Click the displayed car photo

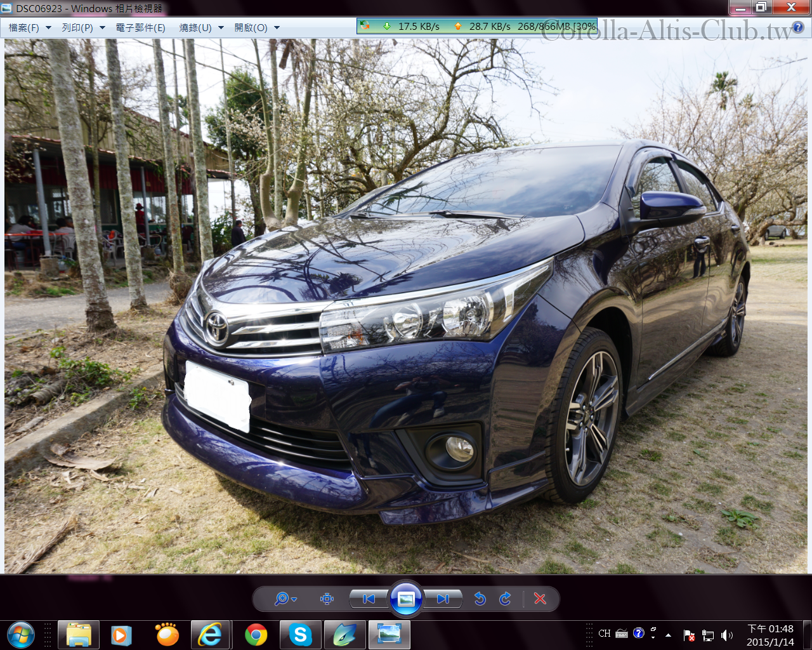pos(406,306)
